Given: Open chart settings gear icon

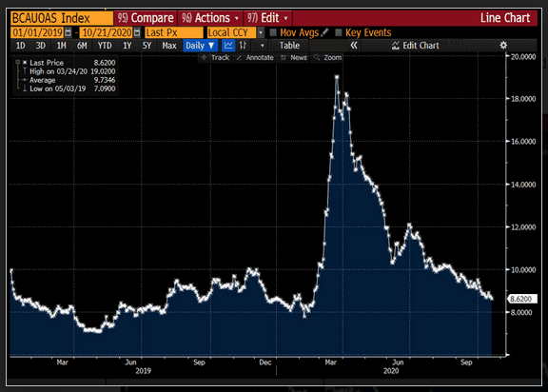Looking at the screenshot, I should 503,46.
